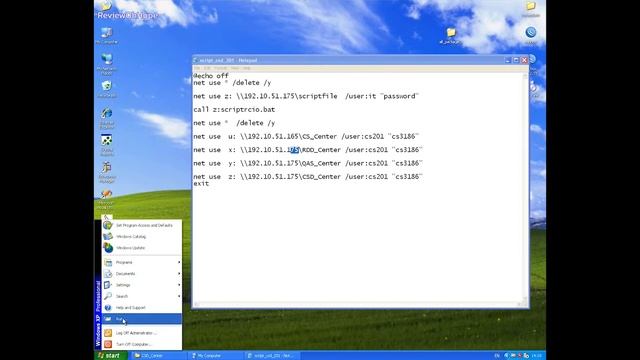Select the desktop icon below Internet Explorer

tap(107, 145)
